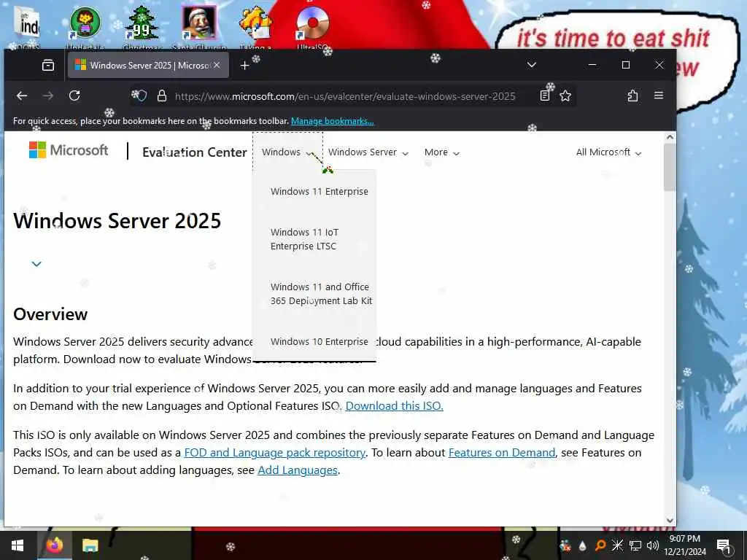Open the Christmas tree desktop shortcut
Viewport: 747px width, 560px height.
[x=142, y=28]
